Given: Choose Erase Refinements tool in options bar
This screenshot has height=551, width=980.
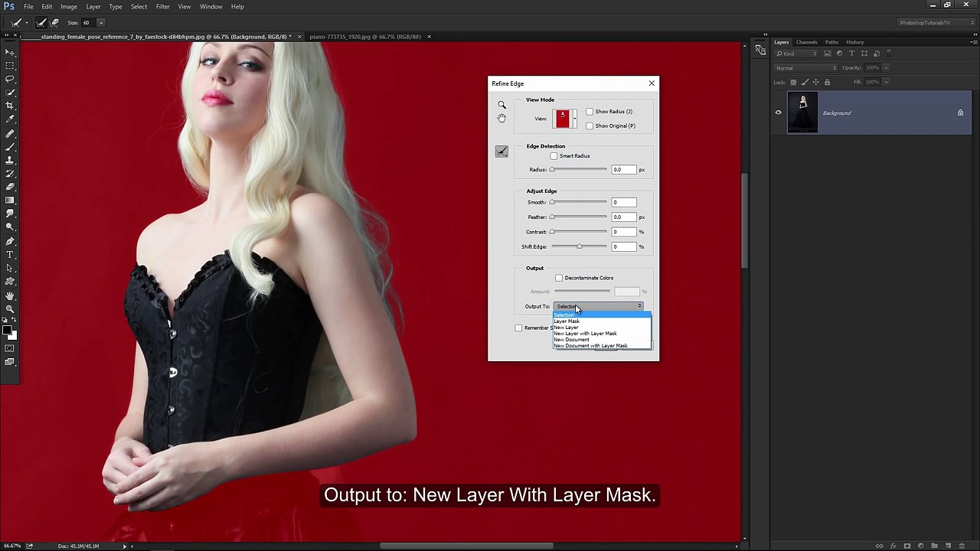Looking at the screenshot, I should point(55,22).
